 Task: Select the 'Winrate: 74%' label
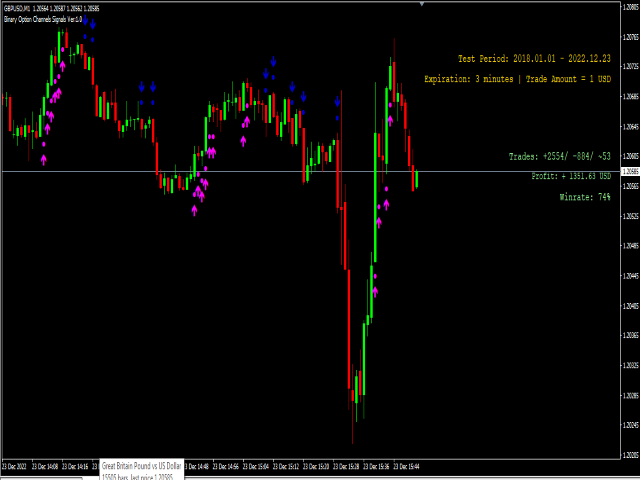[x=585, y=198]
